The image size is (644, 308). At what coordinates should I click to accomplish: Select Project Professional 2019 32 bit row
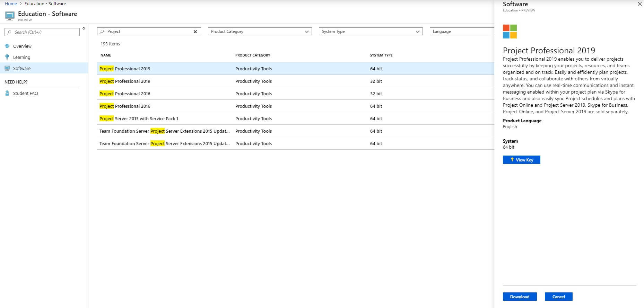click(x=296, y=81)
